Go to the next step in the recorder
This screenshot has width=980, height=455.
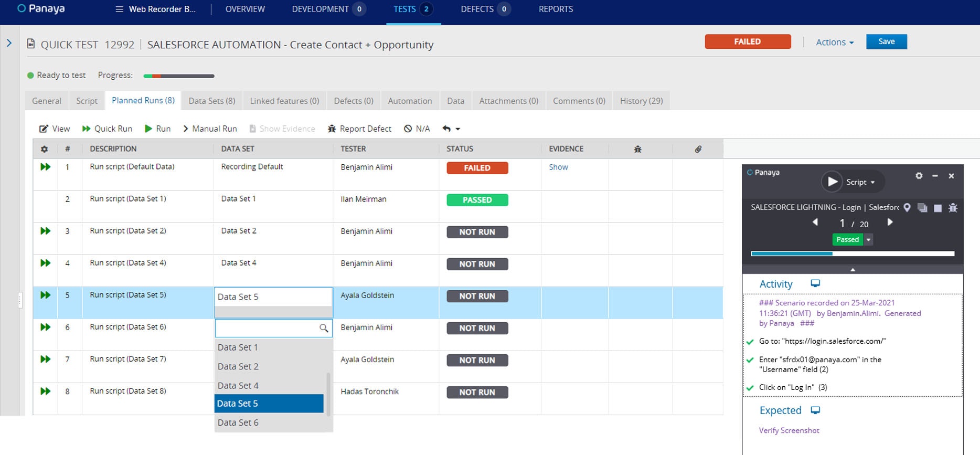[890, 222]
